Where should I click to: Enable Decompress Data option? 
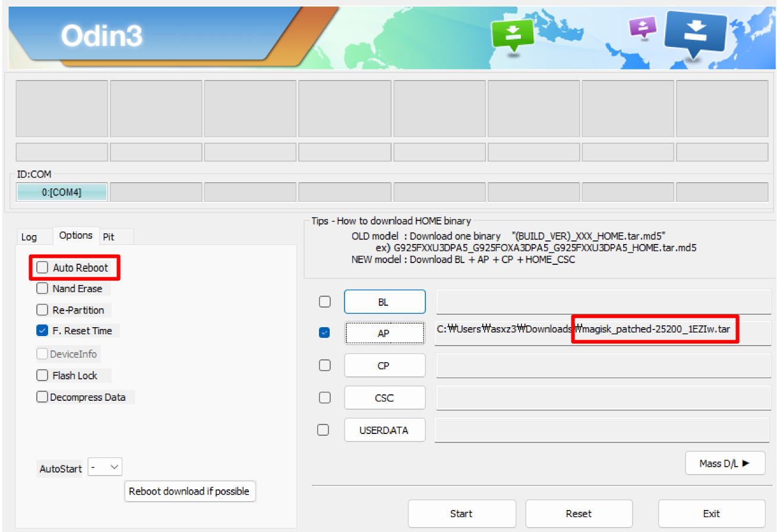tap(42, 397)
